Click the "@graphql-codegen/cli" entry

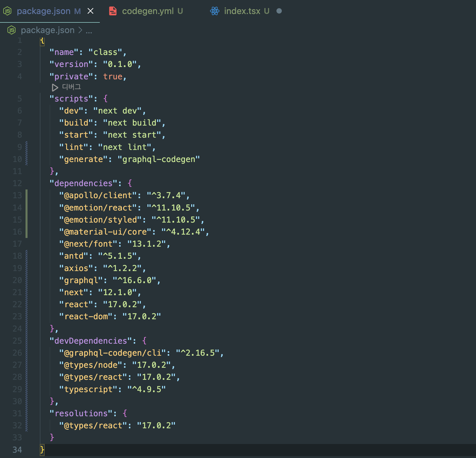click(x=113, y=353)
